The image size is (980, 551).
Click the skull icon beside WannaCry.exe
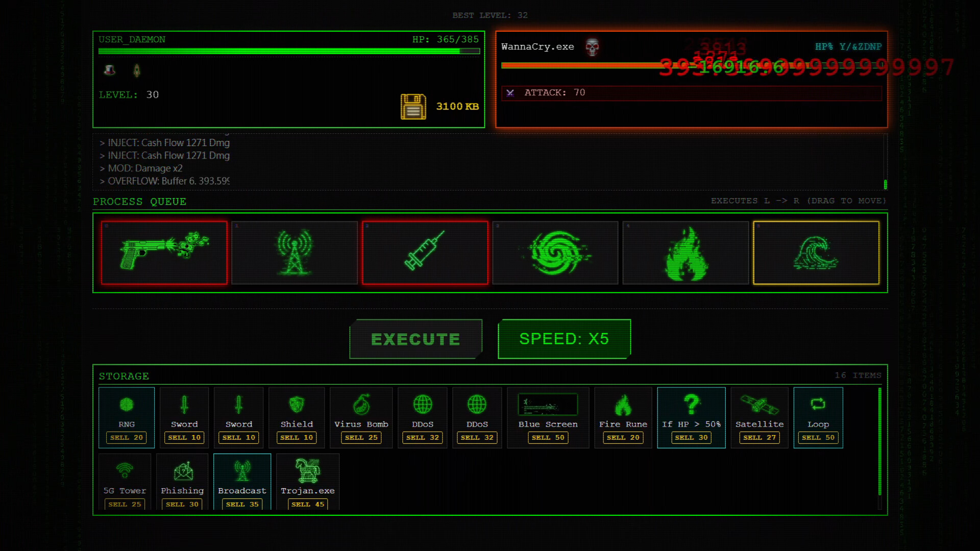click(592, 46)
